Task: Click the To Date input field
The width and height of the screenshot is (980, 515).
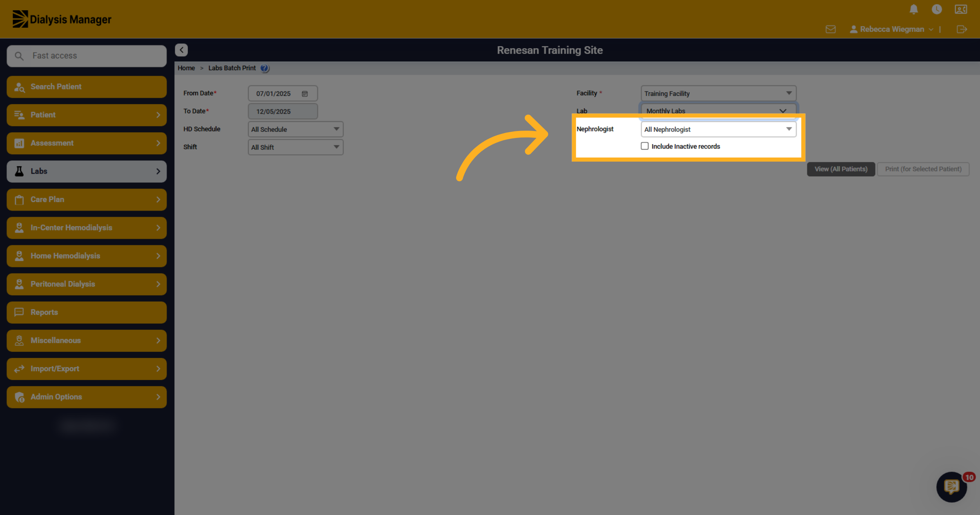Action: pyautogui.click(x=283, y=111)
